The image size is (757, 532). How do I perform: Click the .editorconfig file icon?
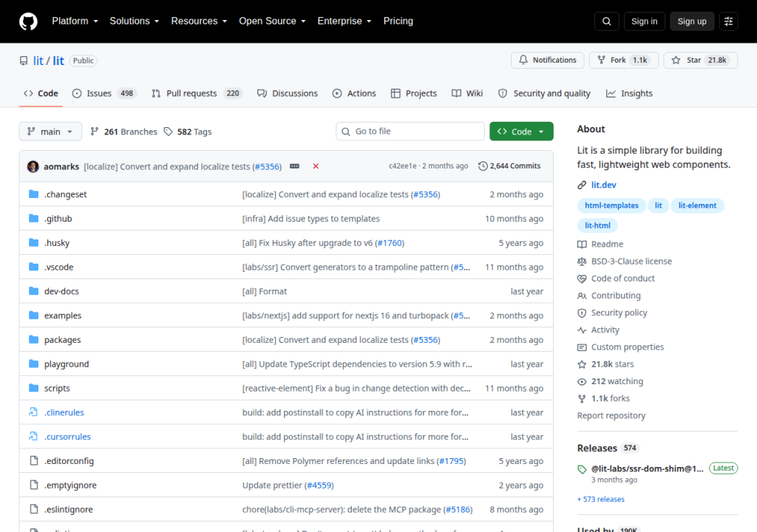pyautogui.click(x=33, y=460)
